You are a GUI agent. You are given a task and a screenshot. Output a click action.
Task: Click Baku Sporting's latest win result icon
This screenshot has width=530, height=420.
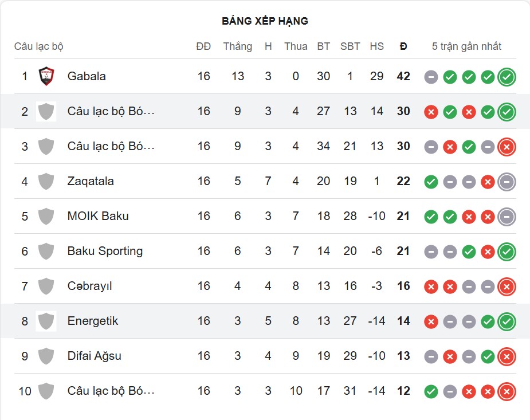(507, 252)
